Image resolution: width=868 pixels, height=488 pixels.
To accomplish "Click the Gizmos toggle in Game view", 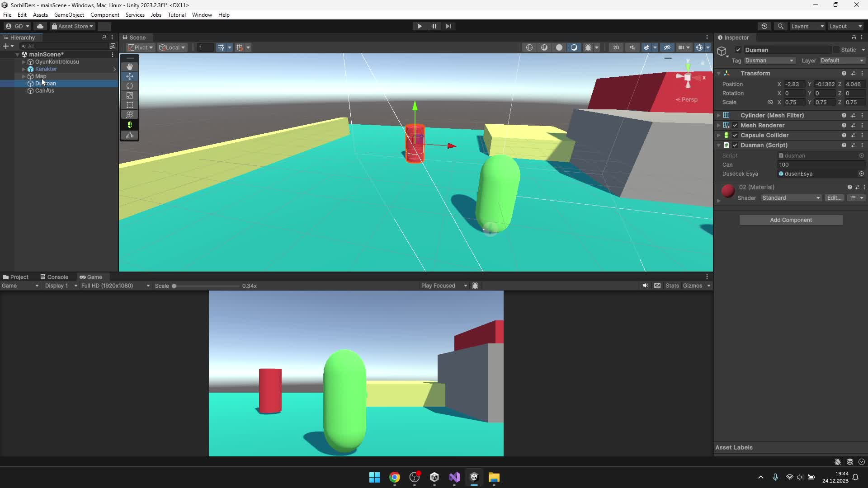I will pyautogui.click(x=692, y=286).
